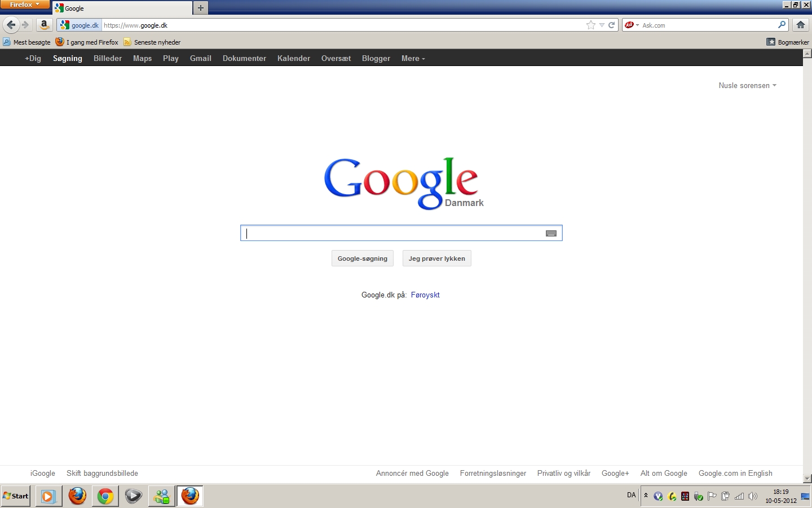This screenshot has width=812, height=508.
Task: Click the power plug tray icon
Action: coord(726,496)
